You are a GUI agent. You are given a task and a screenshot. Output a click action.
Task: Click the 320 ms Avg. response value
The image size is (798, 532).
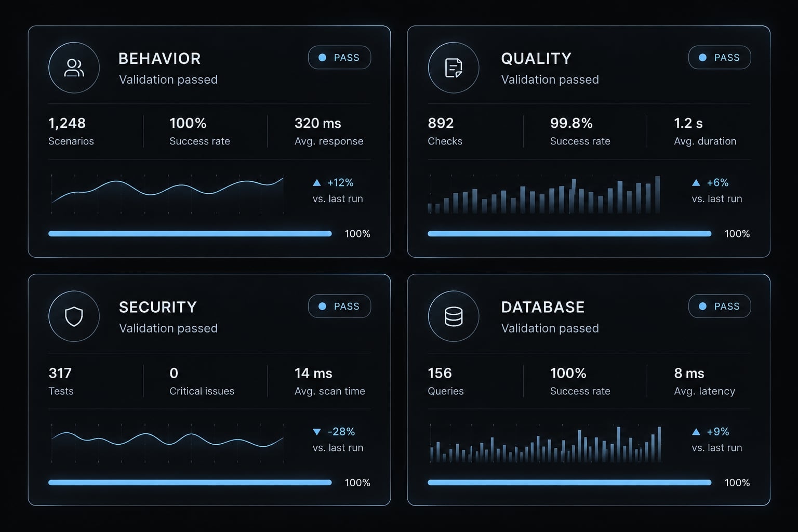318,123
